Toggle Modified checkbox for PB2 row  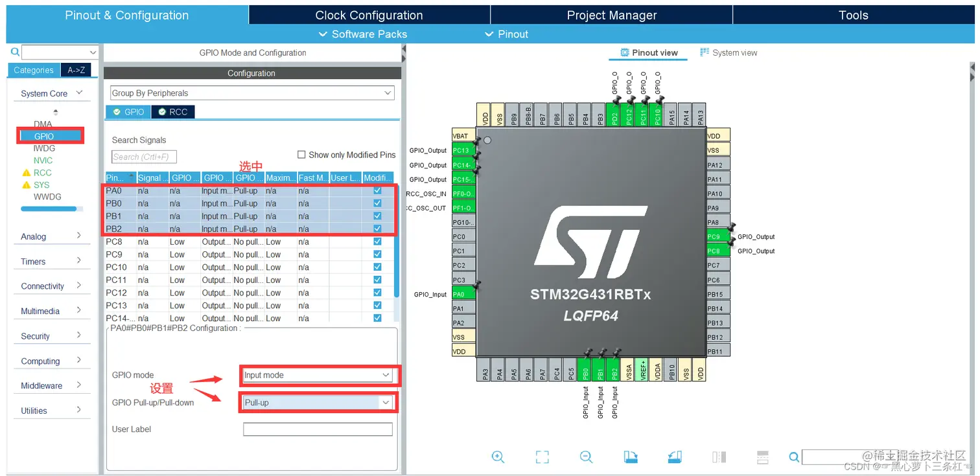pyautogui.click(x=377, y=229)
